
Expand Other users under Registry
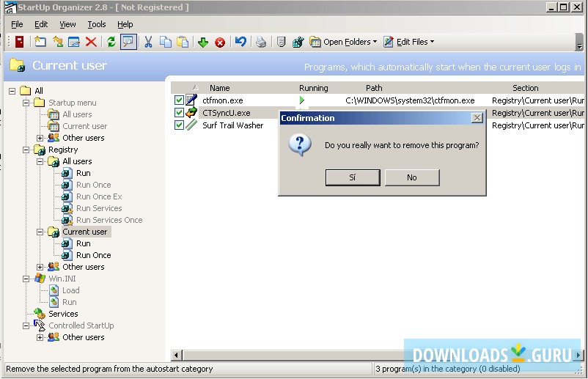pos(40,267)
